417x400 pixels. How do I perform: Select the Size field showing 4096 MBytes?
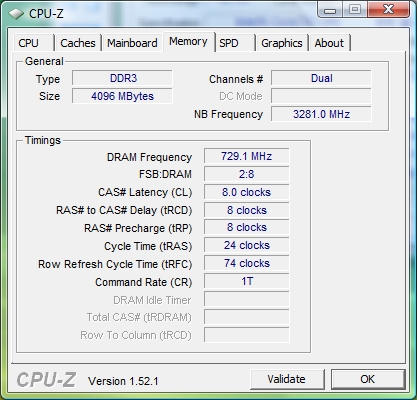[122, 96]
